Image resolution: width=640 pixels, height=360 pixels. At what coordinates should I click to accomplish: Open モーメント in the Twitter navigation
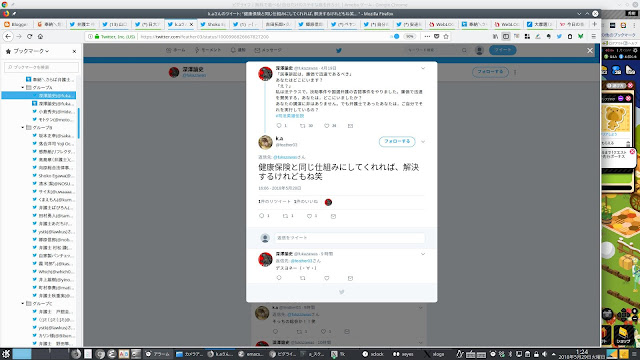coord(208,50)
